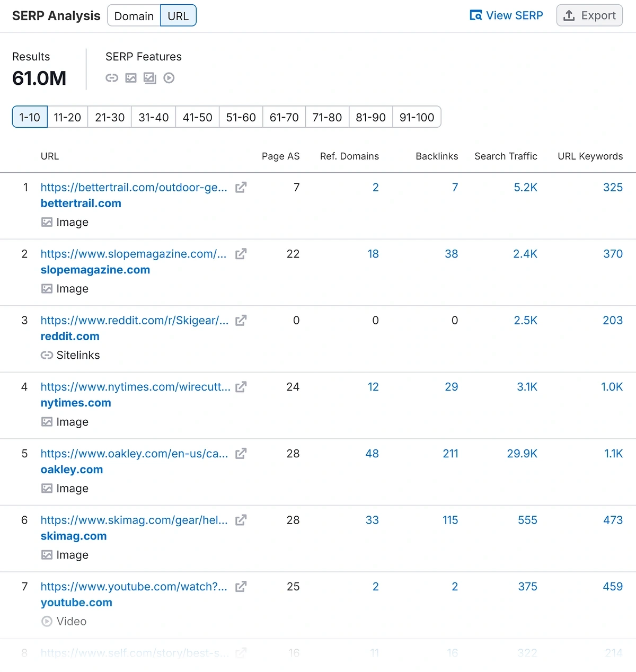Open the slopemagazine.com URL link
Screen dimensions: 636x672
coord(134,254)
